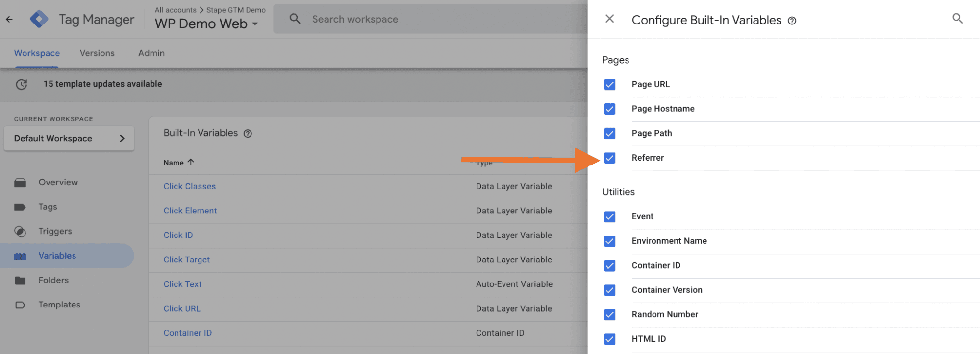Disable the Random Number variable checkbox
This screenshot has height=354, width=980.
tap(609, 314)
